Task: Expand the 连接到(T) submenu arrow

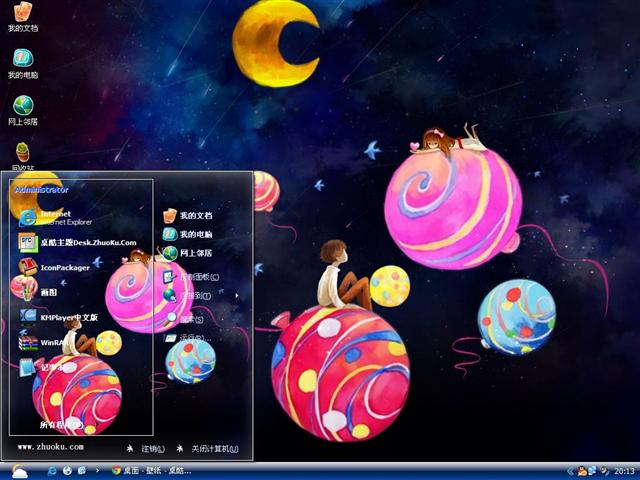Action: coord(237,296)
